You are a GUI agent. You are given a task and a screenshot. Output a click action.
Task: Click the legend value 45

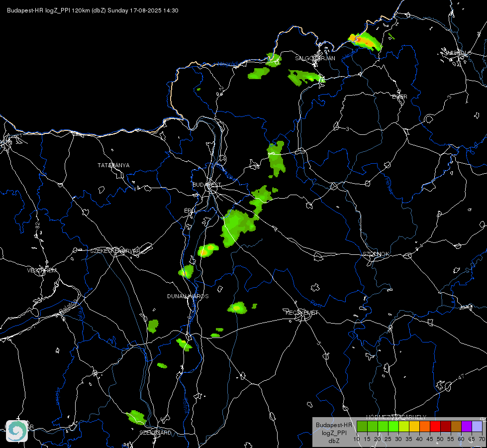click(x=429, y=440)
